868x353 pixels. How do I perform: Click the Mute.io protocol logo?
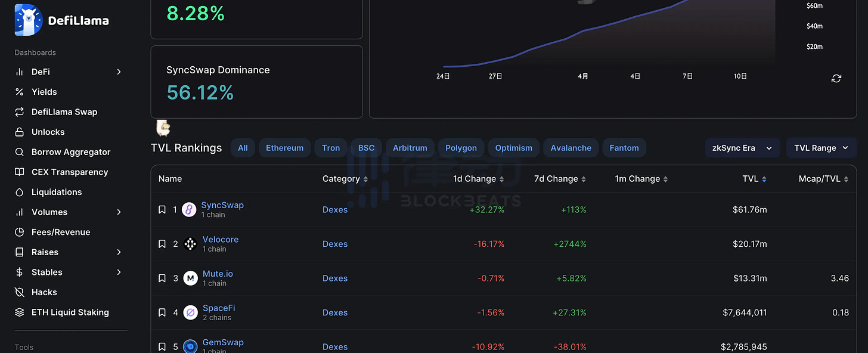coord(190,278)
